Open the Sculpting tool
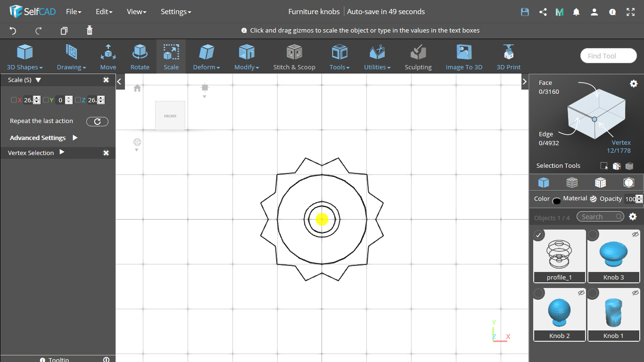 coord(418,57)
